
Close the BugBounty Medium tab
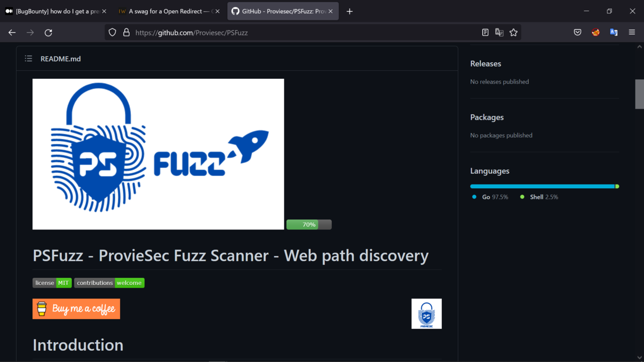pyautogui.click(x=104, y=11)
